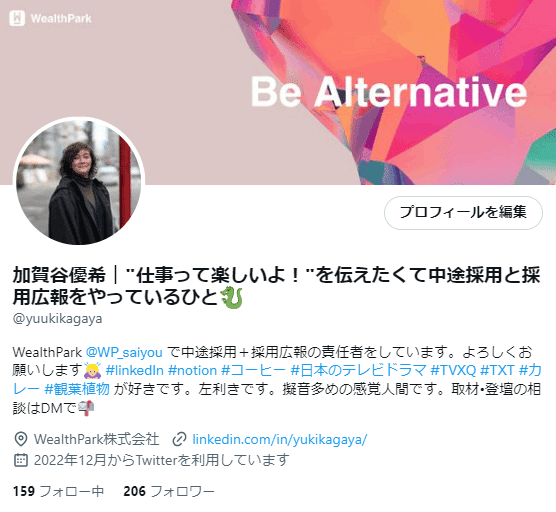View the 206 フォロワー followers list
Viewport: 556px width, 512px height.
tap(169, 491)
